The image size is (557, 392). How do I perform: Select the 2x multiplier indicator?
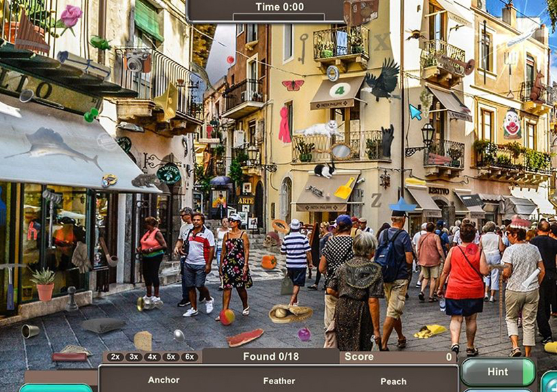coord(116,357)
